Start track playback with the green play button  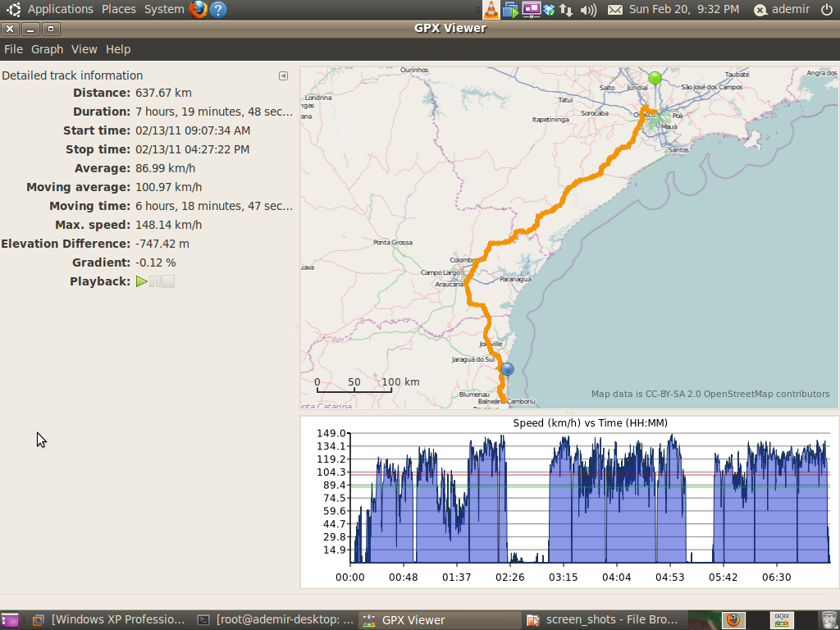142,281
